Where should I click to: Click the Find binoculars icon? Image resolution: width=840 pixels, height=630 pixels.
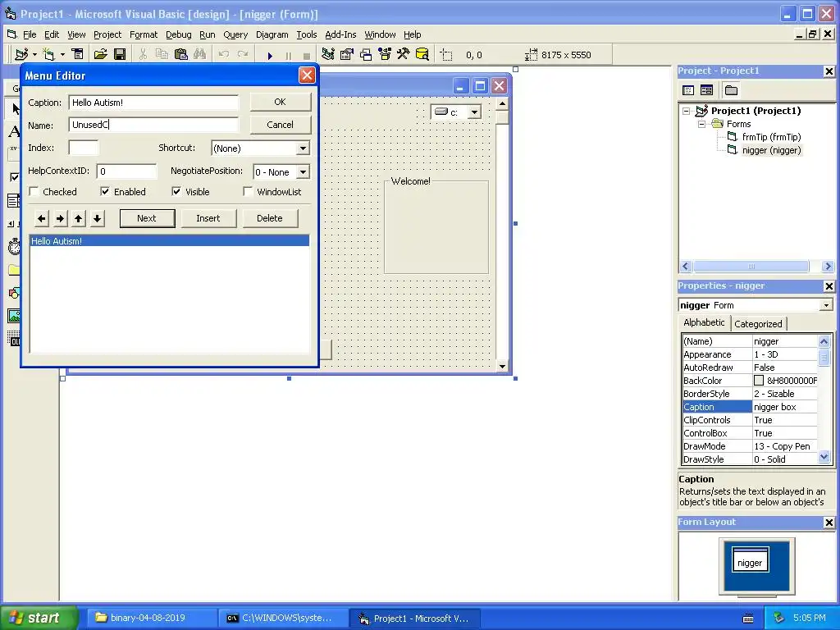click(200, 55)
